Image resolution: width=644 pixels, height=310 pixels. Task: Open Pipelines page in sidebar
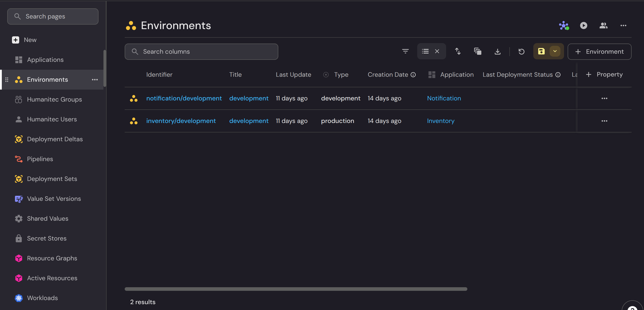click(x=40, y=159)
